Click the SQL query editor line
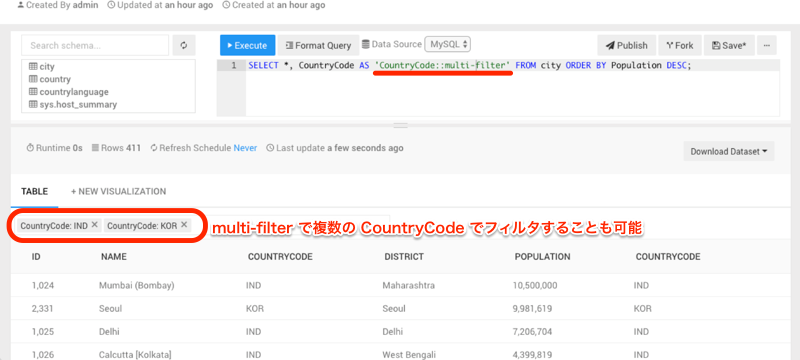Screen dimensions: 800x360 tap(513, 66)
